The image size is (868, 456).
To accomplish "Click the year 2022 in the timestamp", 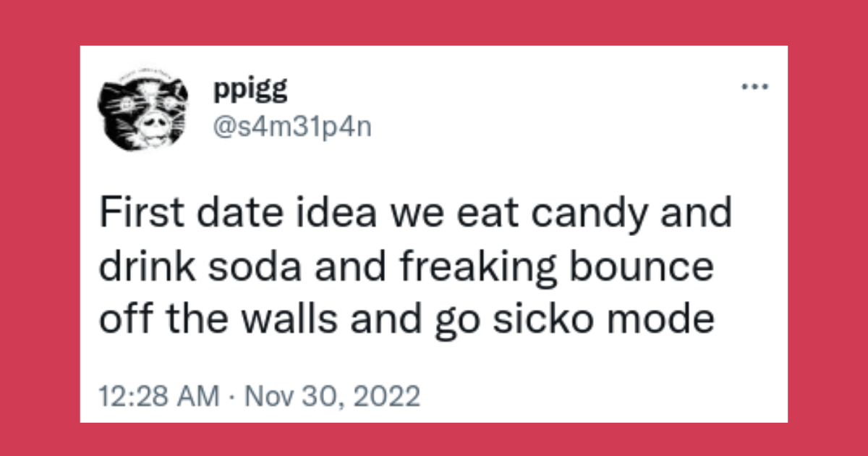I will pos(389,396).
